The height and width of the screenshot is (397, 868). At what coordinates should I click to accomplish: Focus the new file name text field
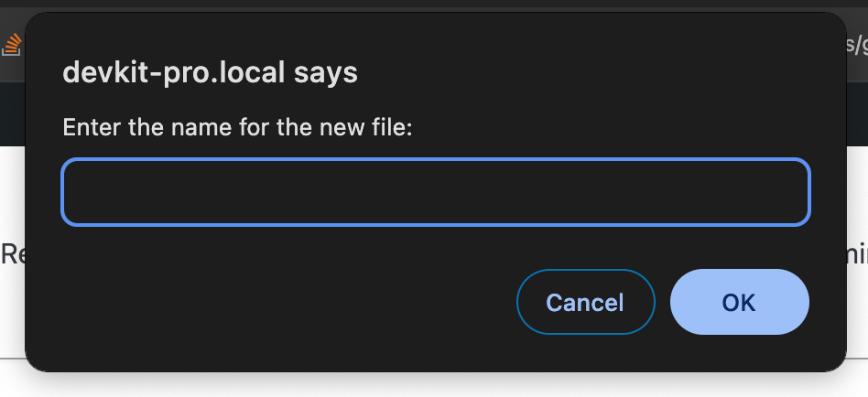pyautogui.click(x=436, y=192)
